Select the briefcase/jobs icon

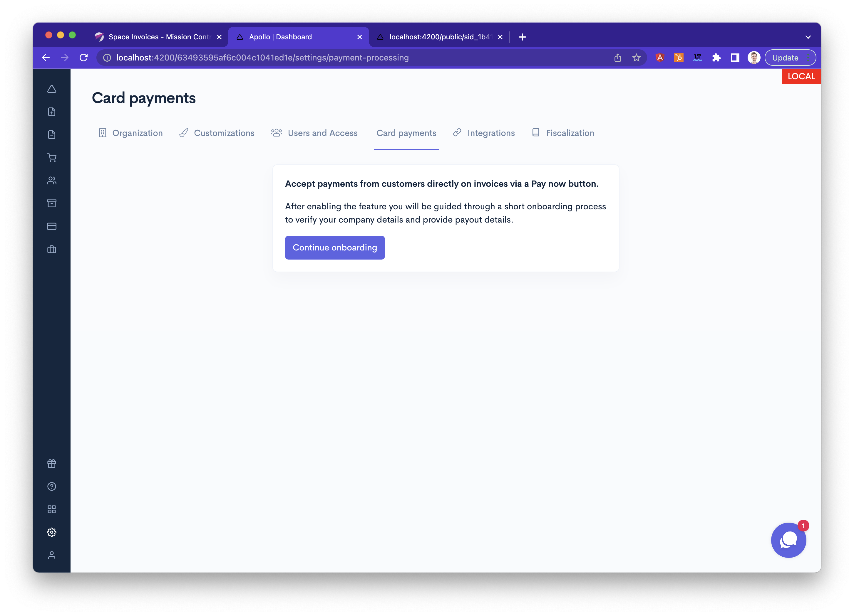tap(52, 249)
